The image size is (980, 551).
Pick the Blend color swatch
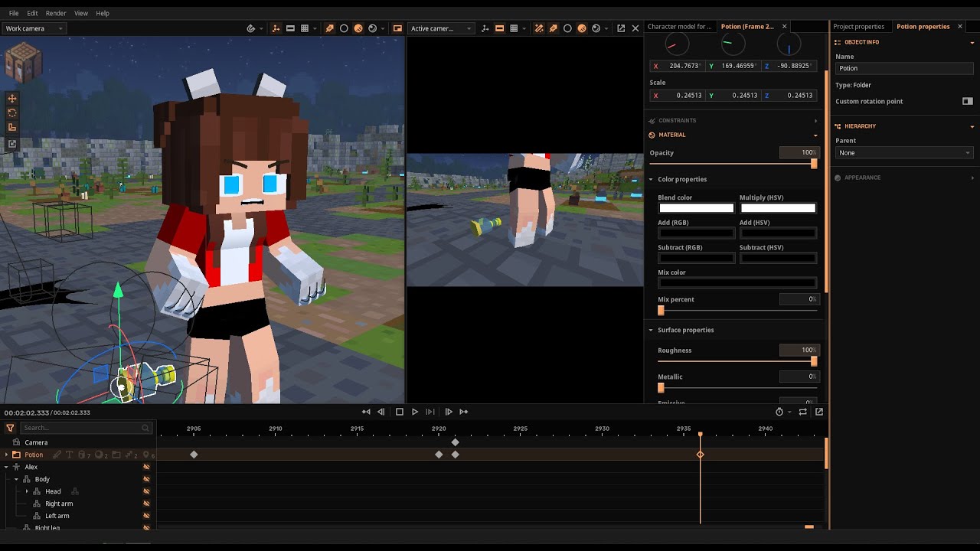[x=696, y=208]
